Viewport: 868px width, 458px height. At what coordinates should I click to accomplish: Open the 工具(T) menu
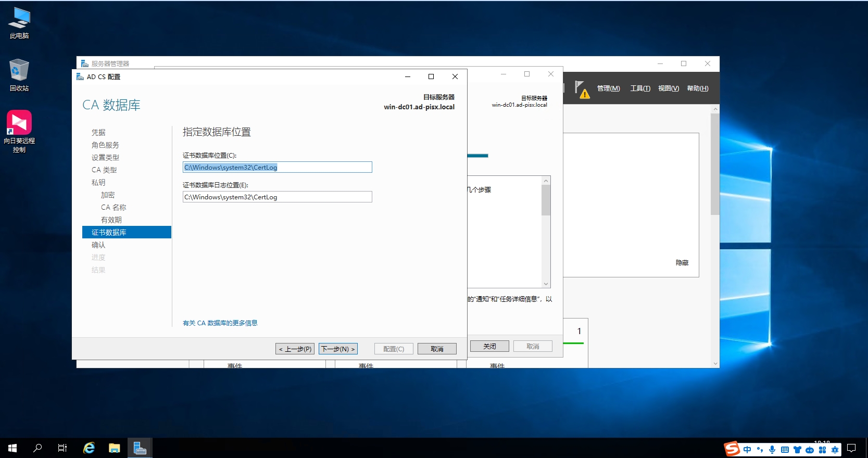click(x=640, y=88)
